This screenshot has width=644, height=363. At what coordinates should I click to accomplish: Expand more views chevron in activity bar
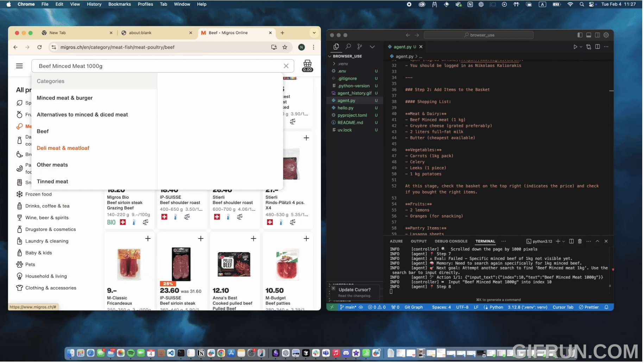pos(373,46)
